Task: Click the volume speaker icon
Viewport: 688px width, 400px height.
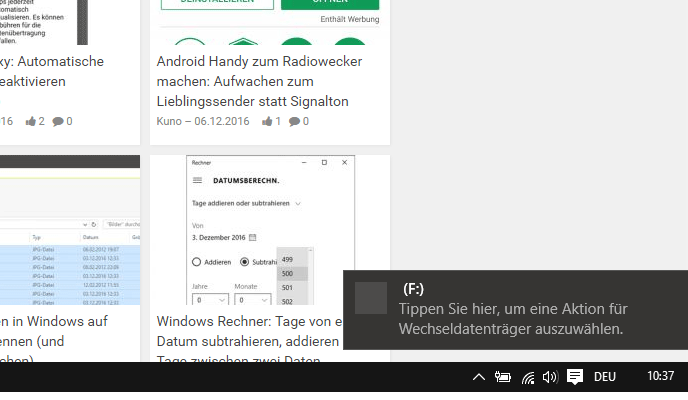Action: (x=549, y=377)
